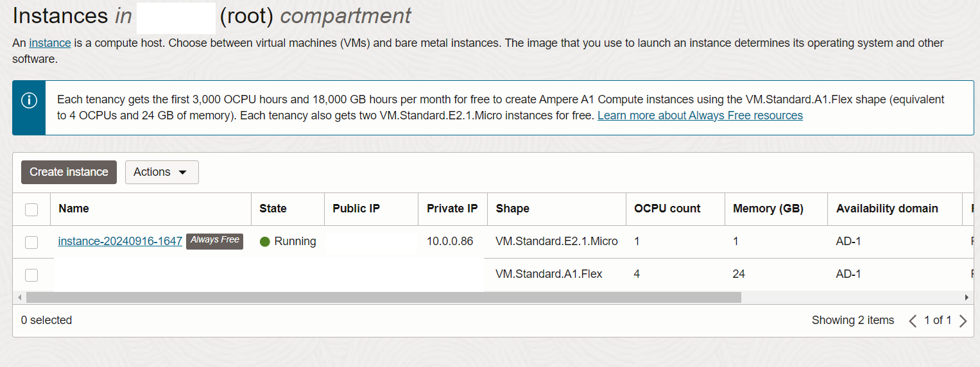Click the info icon in the banner
The image size is (980, 367).
(x=29, y=101)
